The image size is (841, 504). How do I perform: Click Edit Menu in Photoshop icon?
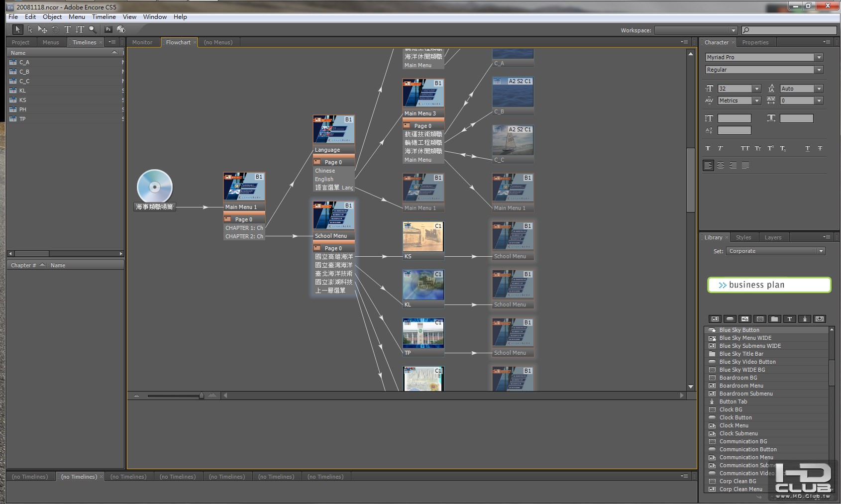[x=108, y=29]
